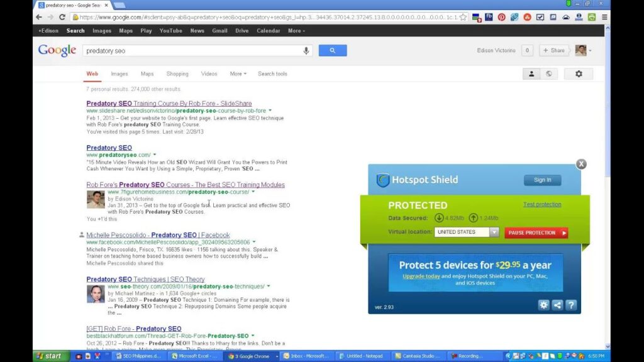Click the blue Google search magnifier button
The image size is (644, 362).
332,50
